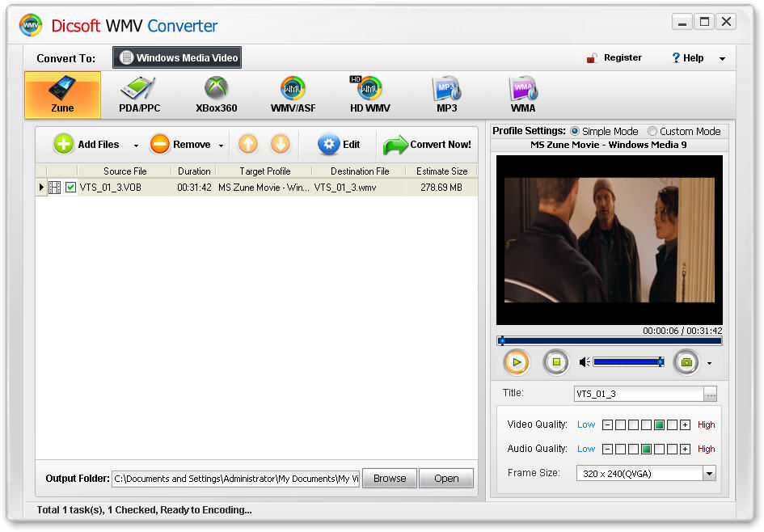Open snapshot options dropdown arrow
Image resolution: width=764 pixels, height=532 pixels.
point(709,363)
